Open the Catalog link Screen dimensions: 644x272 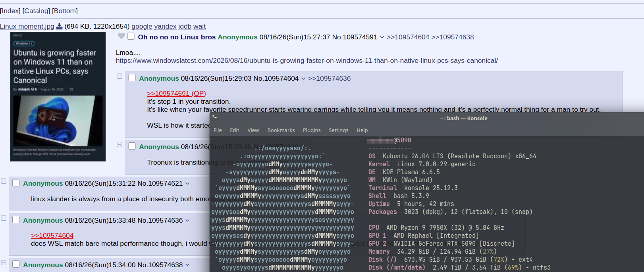click(37, 11)
